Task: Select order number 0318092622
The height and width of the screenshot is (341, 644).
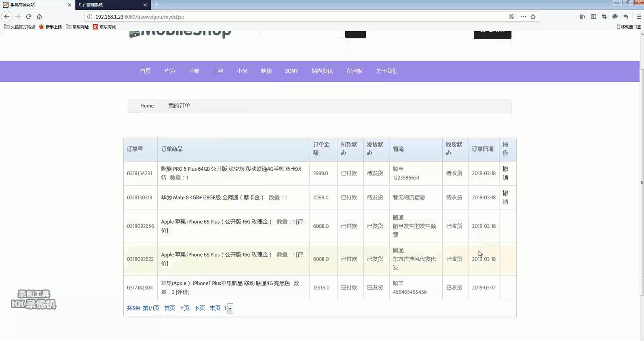Action: click(x=140, y=259)
